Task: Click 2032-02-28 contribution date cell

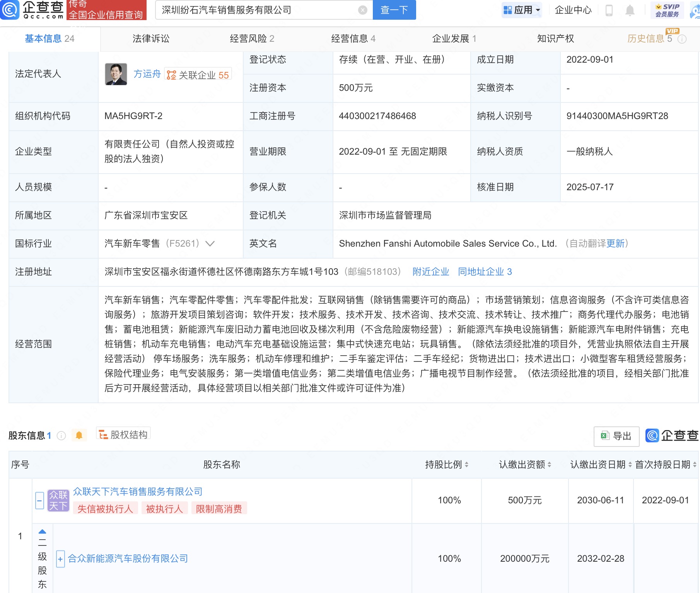Action: tap(601, 559)
